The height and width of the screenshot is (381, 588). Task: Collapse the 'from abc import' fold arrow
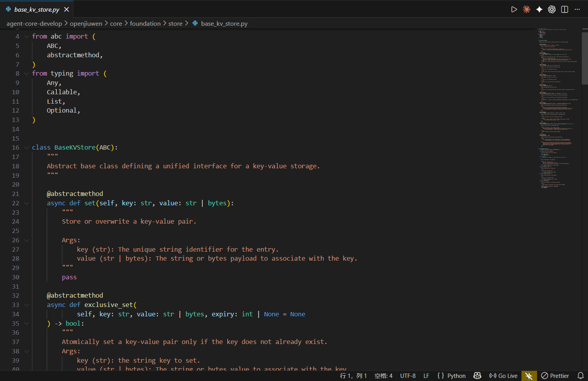pyautogui.click(x=26, y=36)
